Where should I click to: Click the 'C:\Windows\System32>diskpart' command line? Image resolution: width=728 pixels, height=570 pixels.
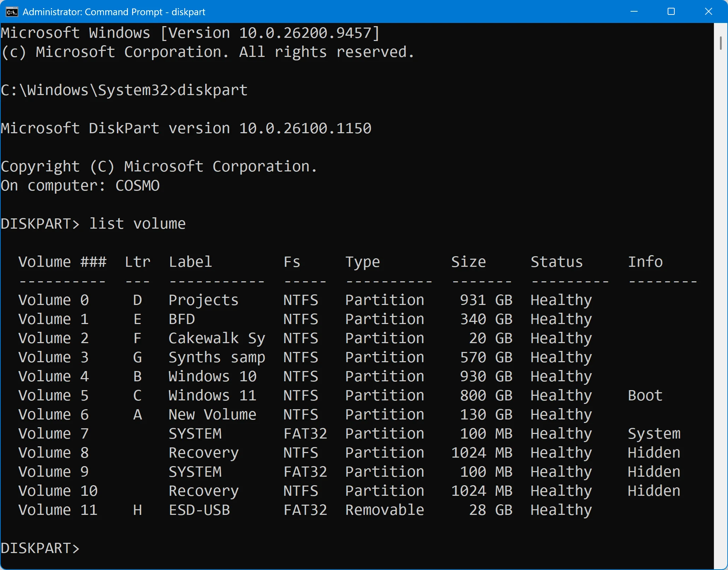click(x=124, y=90)
